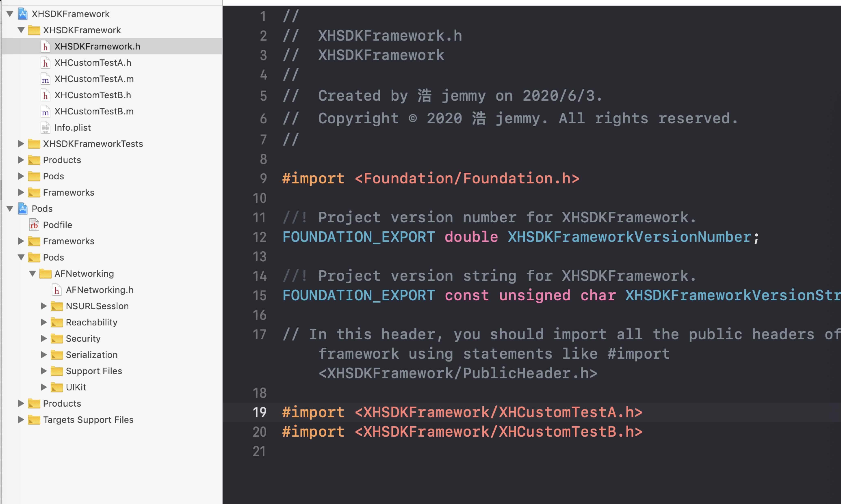Expand the Security group

click(x=43, y=338)
